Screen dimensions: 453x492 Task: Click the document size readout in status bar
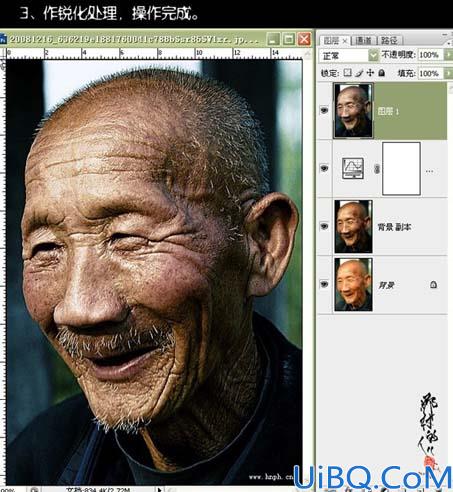click(98, 490)
